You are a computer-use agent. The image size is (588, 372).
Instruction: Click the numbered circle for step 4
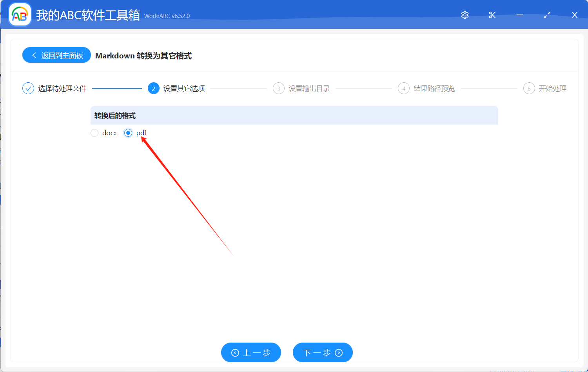(x=404, y=88)
